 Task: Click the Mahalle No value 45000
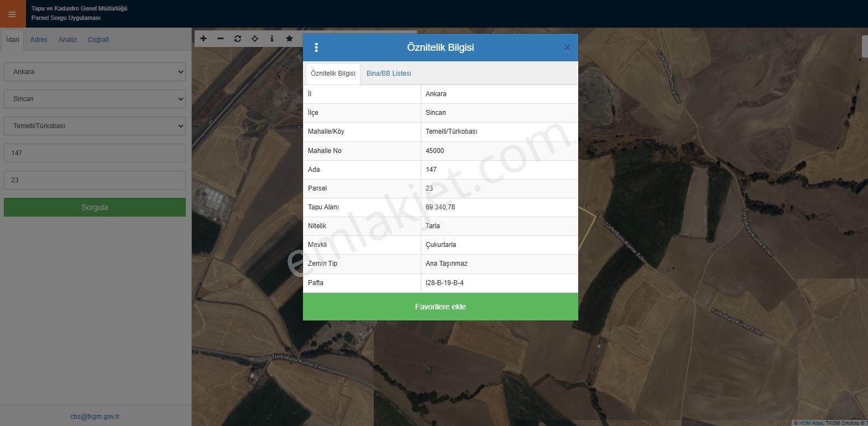click(435, 151)
